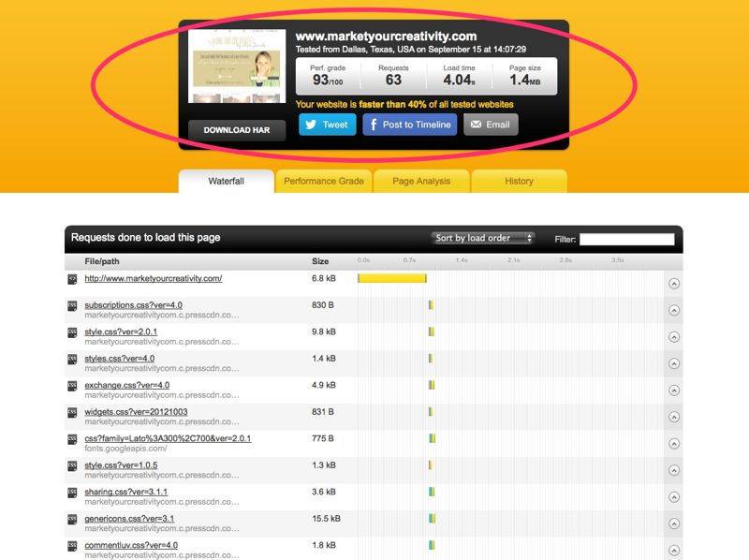Click the Perf. grade 93/100 stat
Image resolution: width=749 pixels, height=560 pixels.
pos(328,76)
